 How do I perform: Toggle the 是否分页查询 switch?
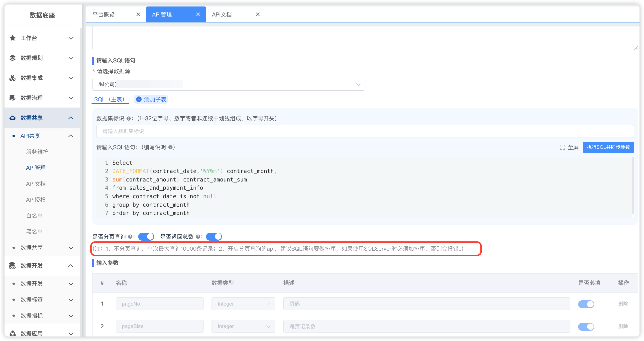(146, 237)
